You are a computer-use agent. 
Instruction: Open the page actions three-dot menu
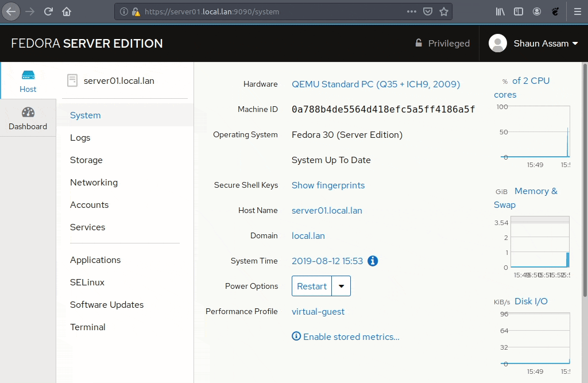[412, 11]
